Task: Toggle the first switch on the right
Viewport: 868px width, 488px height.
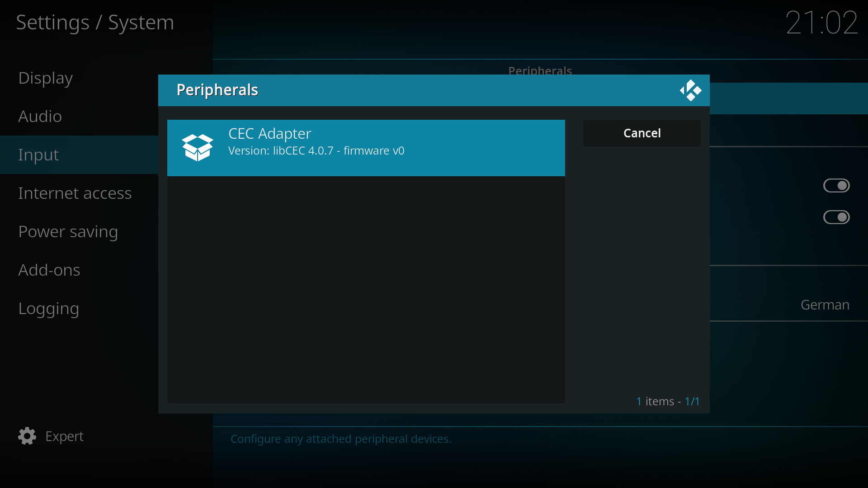Action: (836, 186)
